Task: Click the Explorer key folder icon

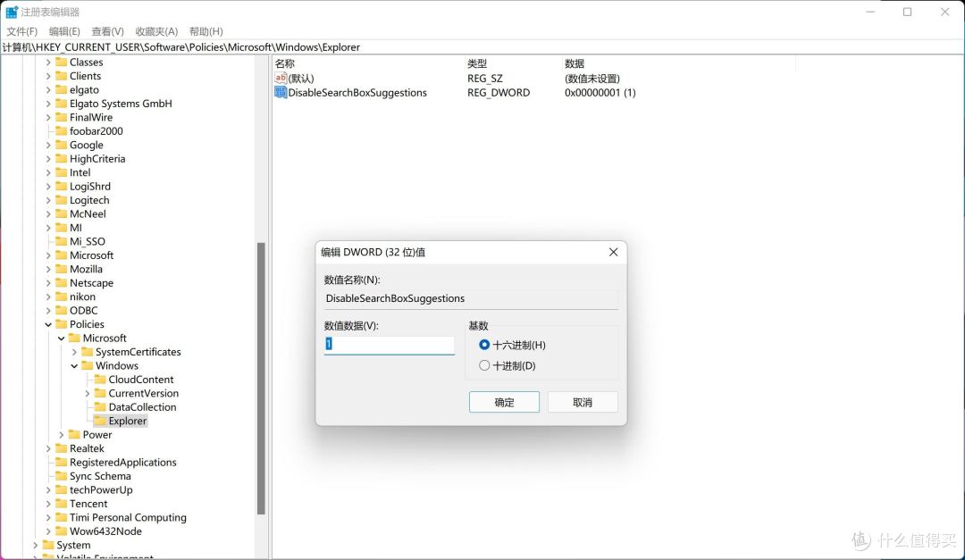Action: [x=100, y=422]
